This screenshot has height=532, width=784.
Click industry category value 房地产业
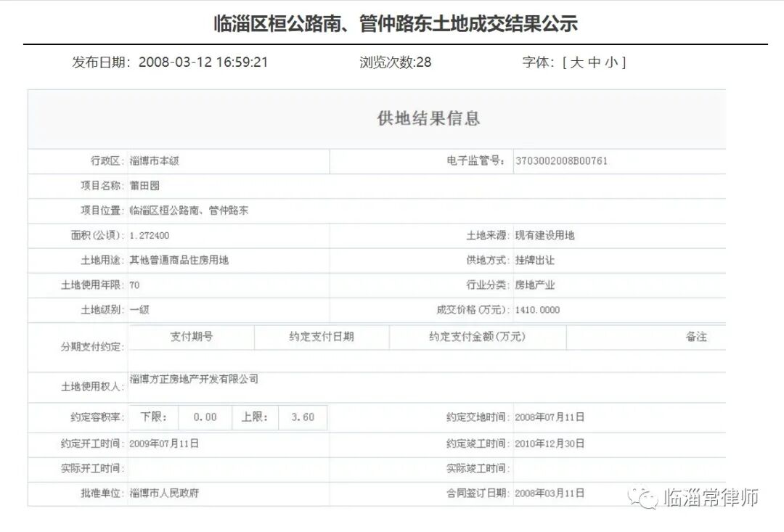pyautogui.click(x=534, y=285)
